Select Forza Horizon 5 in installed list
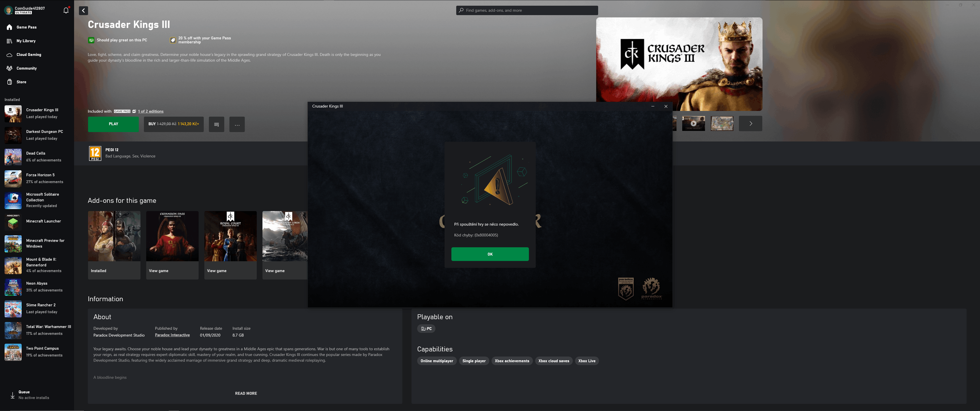 pyautogui.click(x=37, y=179)
